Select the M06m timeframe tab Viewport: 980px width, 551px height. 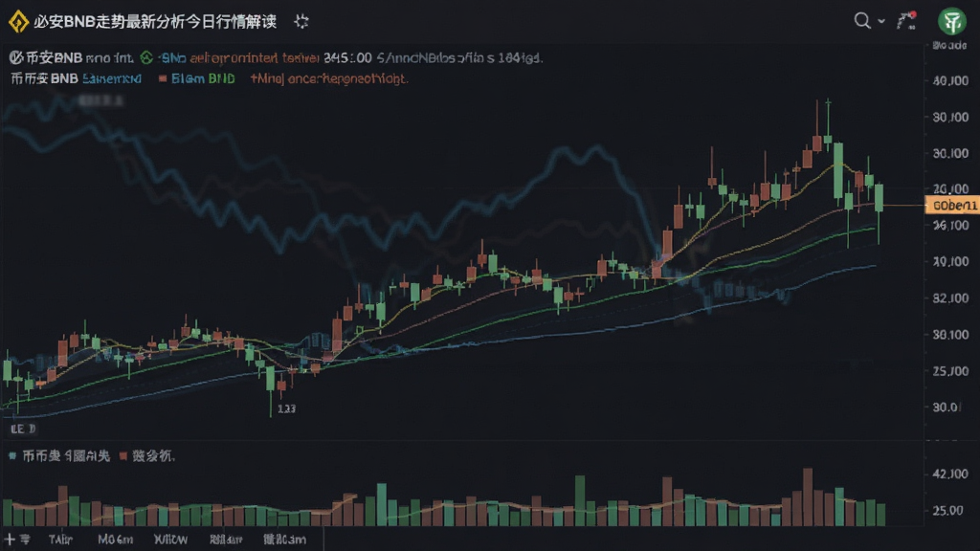[116, 540]
